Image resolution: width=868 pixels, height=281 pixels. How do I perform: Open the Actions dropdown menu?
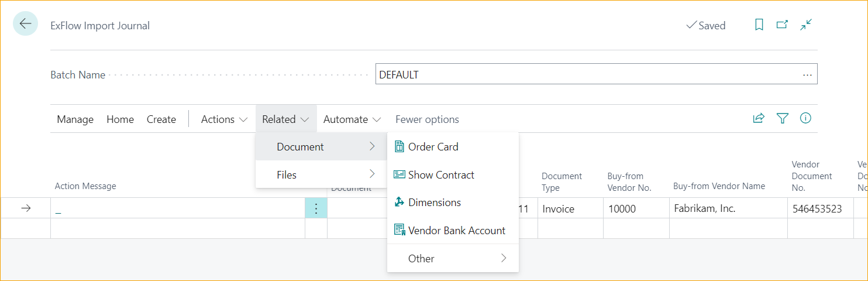(x=224, y=119)
